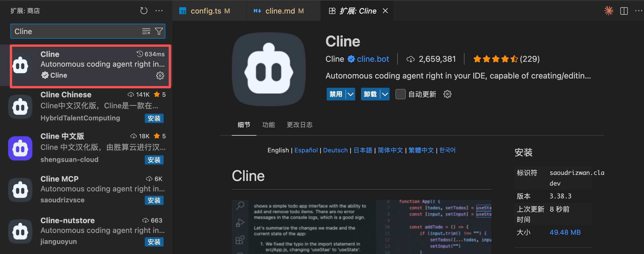The image size is (644, 254).
Task: Click the version value 3.38.3
Action: coord(560,196)
